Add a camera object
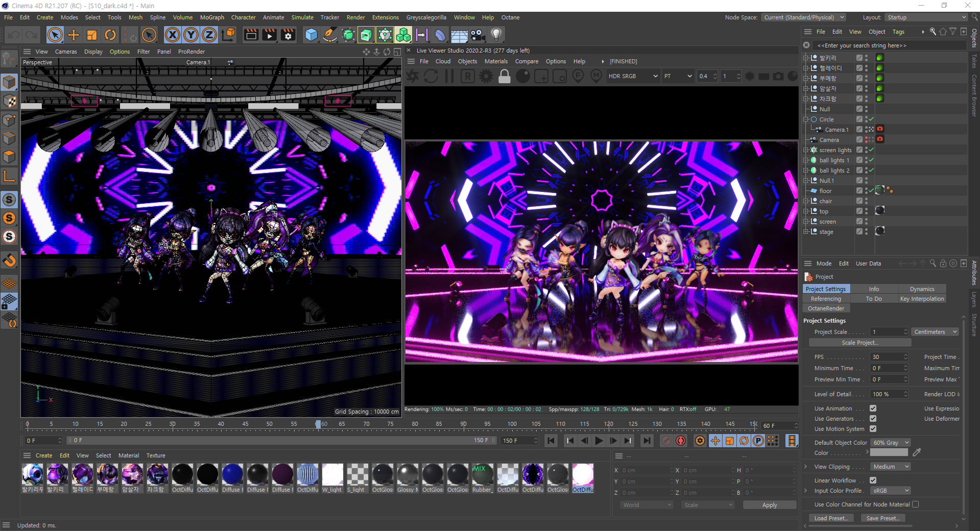The height and width of the screenshot is (531, 980). coord(477,35)
